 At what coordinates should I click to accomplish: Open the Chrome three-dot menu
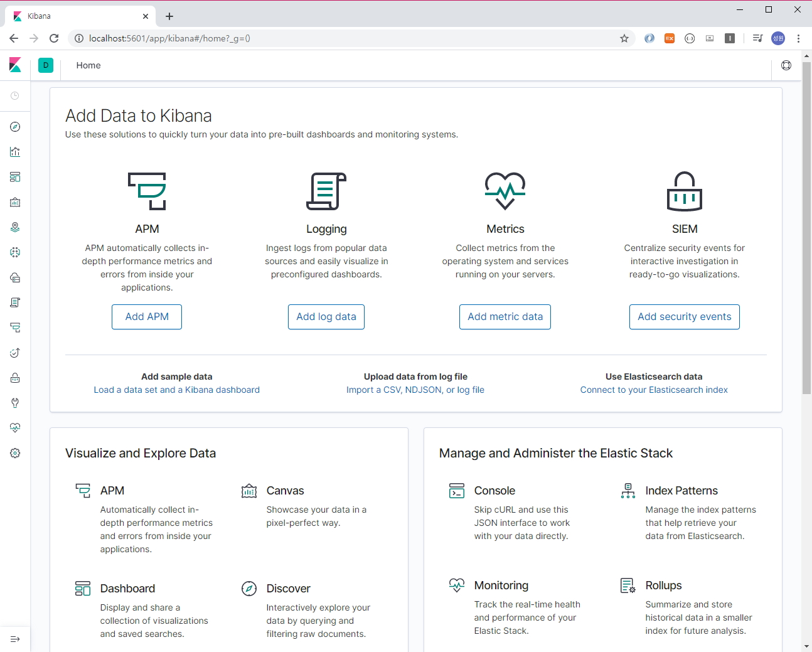tap(798, 38)
